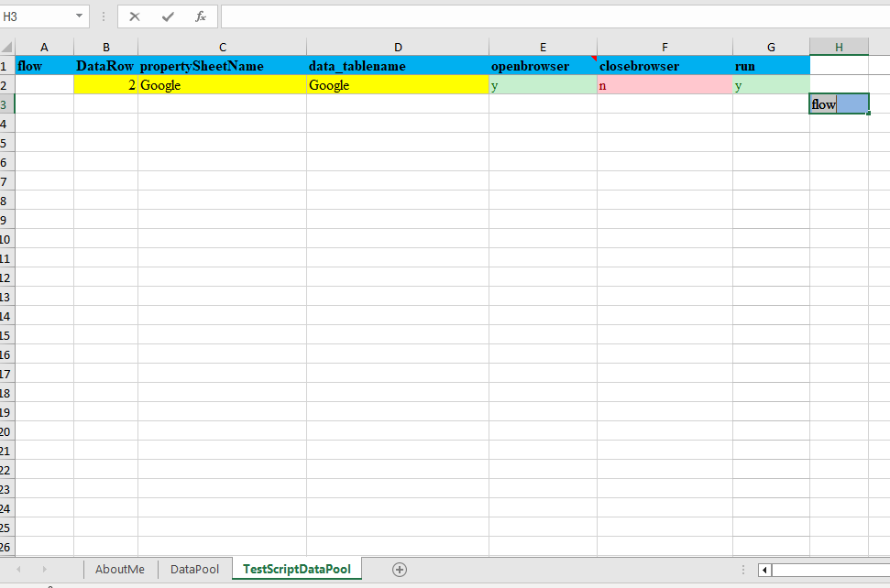The width and height of the screenshot is (890, 588).
Task: Click the horizontal scrollbar left arrow
Action: pos(764,570)
